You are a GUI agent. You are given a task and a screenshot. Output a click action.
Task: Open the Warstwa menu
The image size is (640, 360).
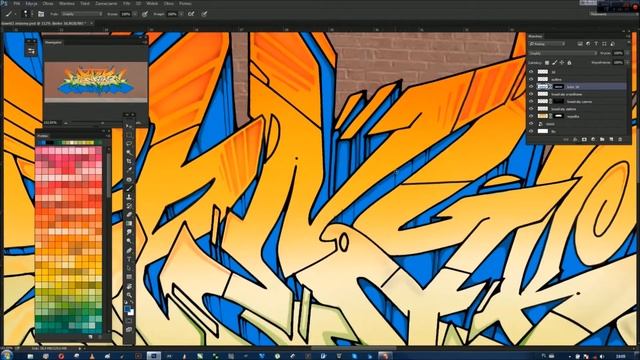click(x=67, y=3)
